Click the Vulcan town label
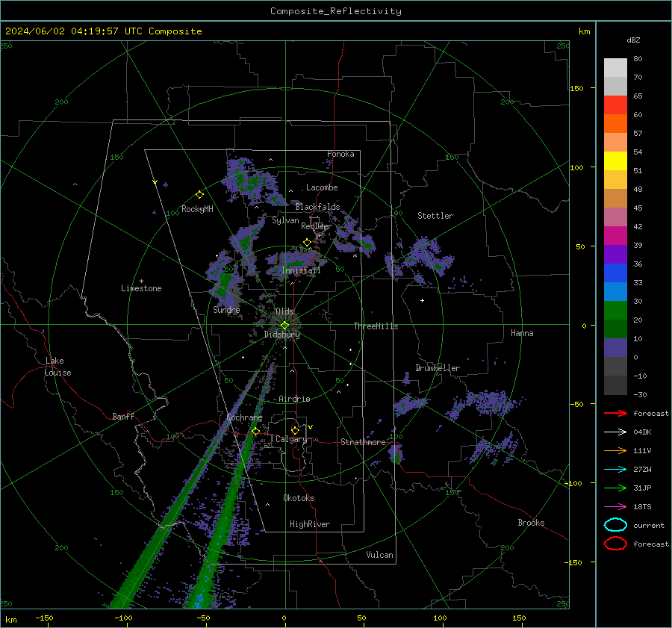The height and width of the screenshot is (628, 672). click(379, 555)
